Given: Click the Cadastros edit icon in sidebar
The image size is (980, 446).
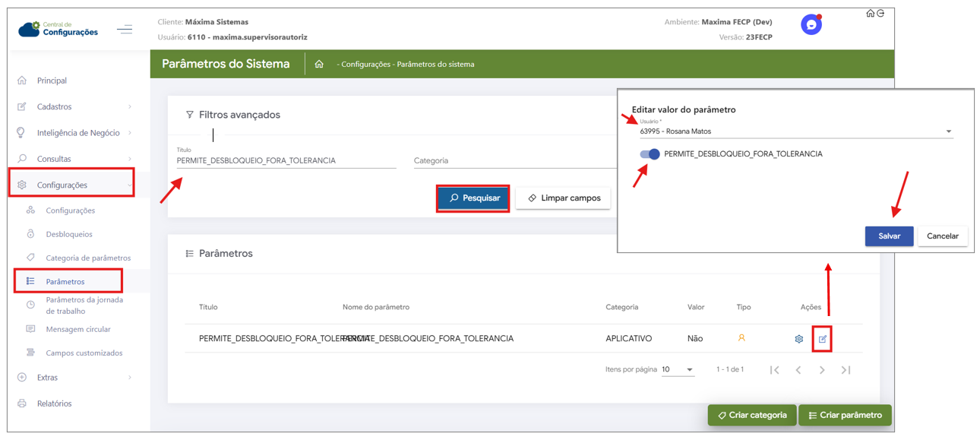Looking at the screenshot, I should tap(22, 106).
